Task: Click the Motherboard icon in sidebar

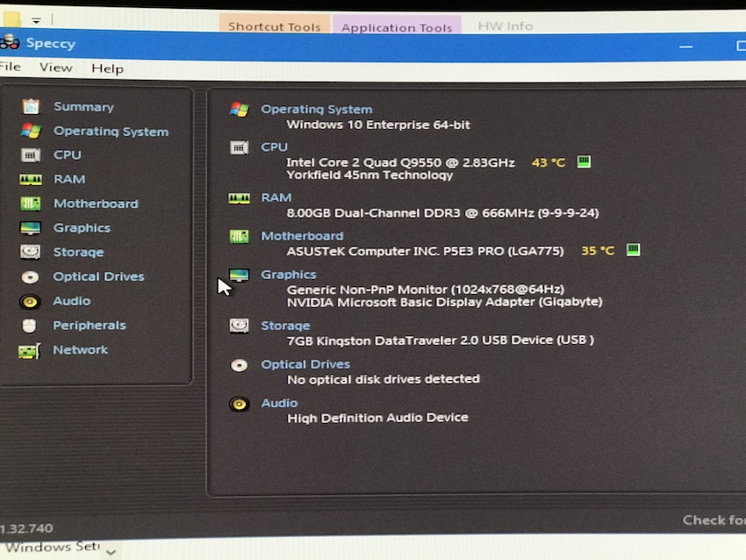Action: tap(31, 204)
